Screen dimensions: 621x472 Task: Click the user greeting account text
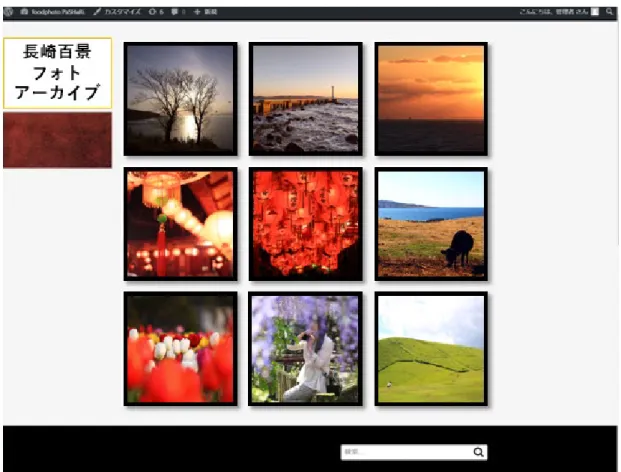(554, 12)
